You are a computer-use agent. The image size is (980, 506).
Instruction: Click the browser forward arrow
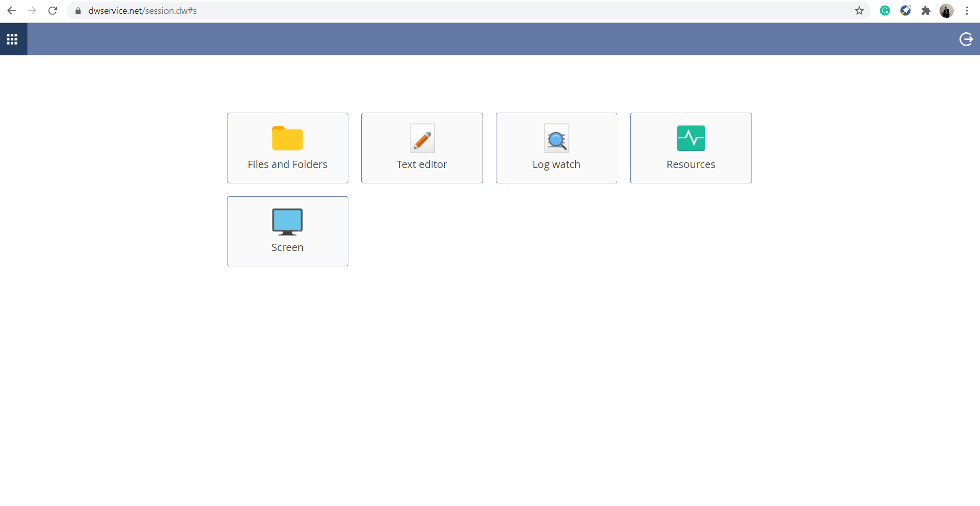coord(32,11)
